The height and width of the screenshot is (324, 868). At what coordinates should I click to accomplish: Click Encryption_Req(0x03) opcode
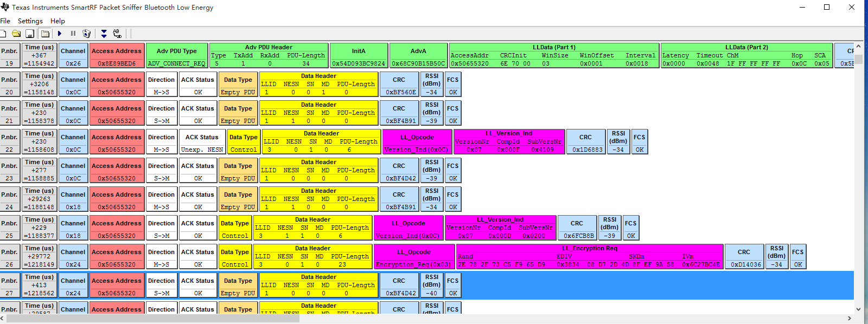pyautogui.click(x=414, y=264)
